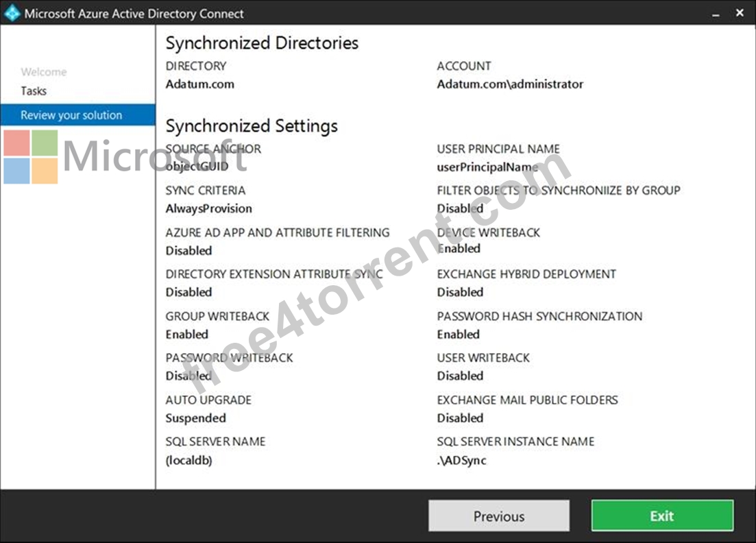Click FILTER OBJECTS TO SYNCHRONIZE BY GROUP label
The image size is (756, 543).
tap(559, 191)
